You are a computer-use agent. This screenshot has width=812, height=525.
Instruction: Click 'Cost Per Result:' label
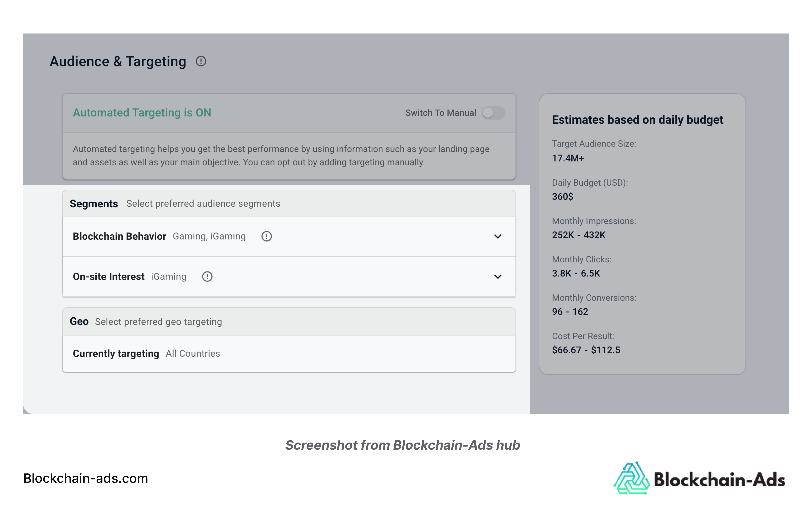(583, 336)
